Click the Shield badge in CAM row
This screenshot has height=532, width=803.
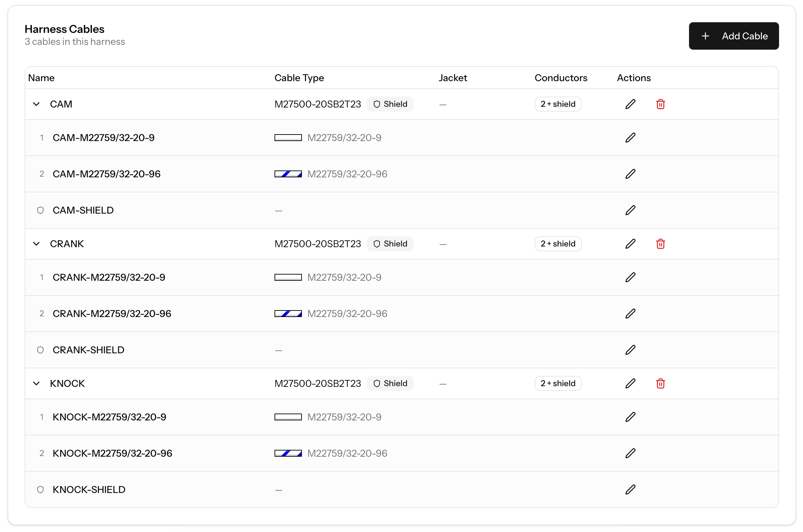pyautogui.click(x=390, y=104)
